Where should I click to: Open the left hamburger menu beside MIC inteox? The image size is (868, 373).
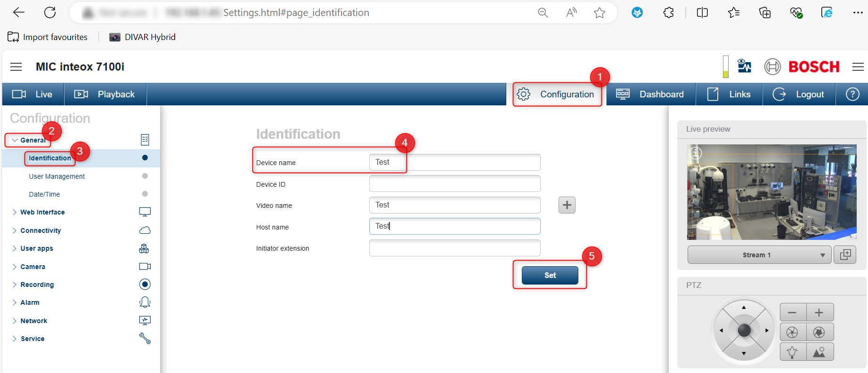pos(16,67)
